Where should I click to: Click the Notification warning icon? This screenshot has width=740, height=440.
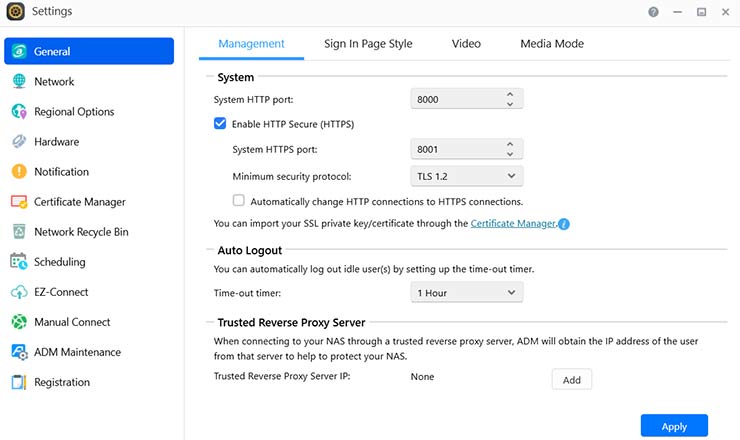18,172
